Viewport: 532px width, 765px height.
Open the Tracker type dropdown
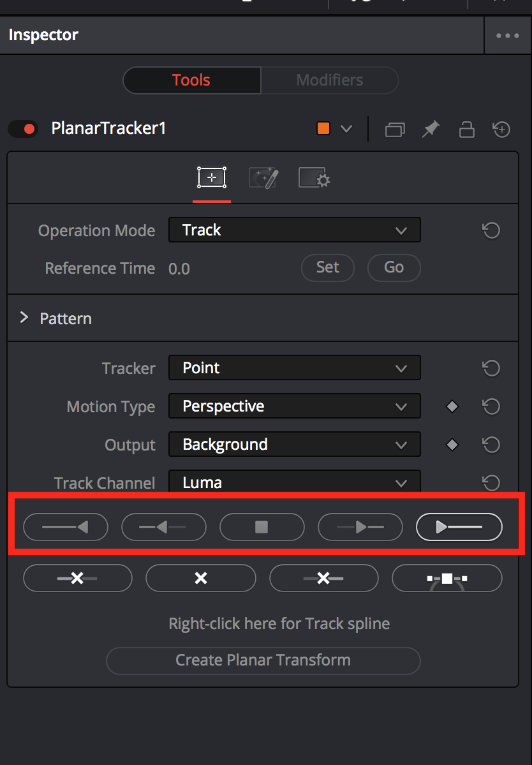[294, 368]
